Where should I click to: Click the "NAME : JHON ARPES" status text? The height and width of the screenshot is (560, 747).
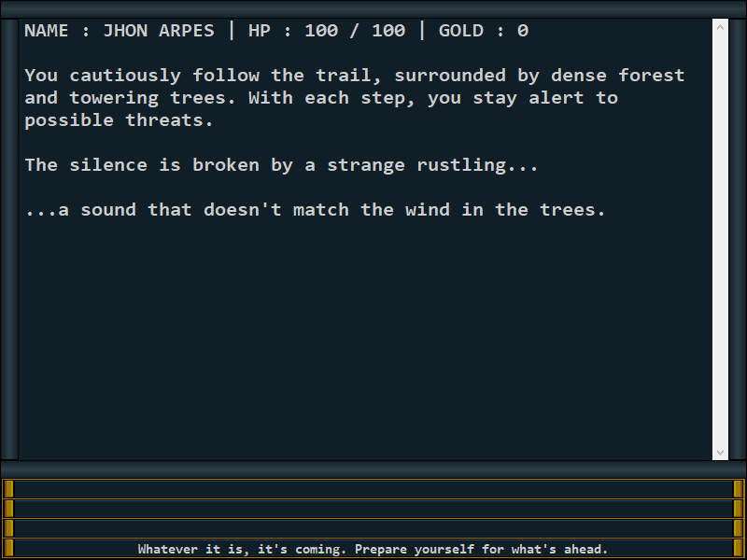(x=120, y=31)
